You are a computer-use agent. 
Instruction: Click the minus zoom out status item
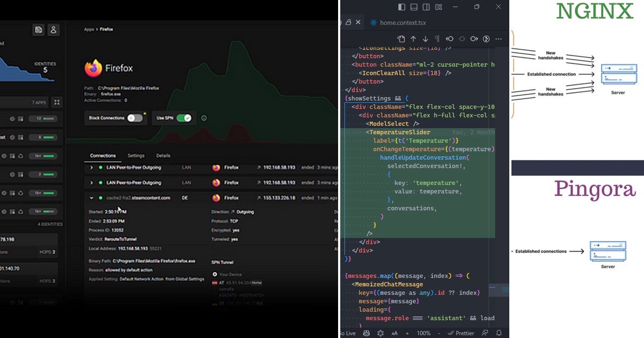coord(438,333)
